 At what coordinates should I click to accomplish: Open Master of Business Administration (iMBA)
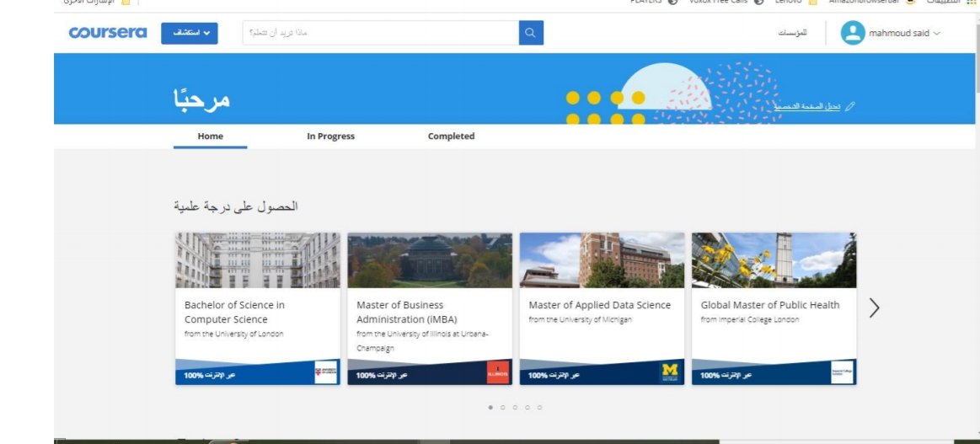pos(407,313)
